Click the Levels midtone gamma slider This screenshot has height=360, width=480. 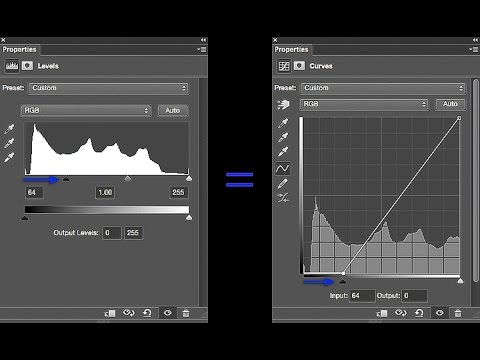128,179
